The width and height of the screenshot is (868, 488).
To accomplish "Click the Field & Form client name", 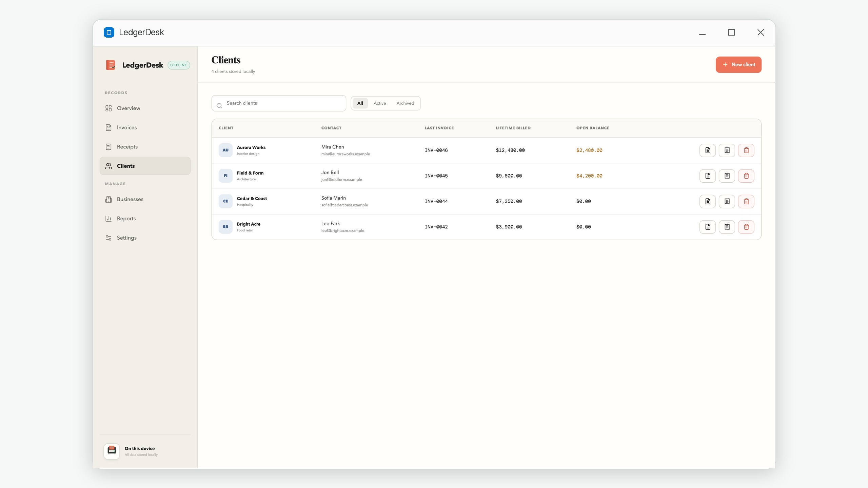I will (250, 173).
